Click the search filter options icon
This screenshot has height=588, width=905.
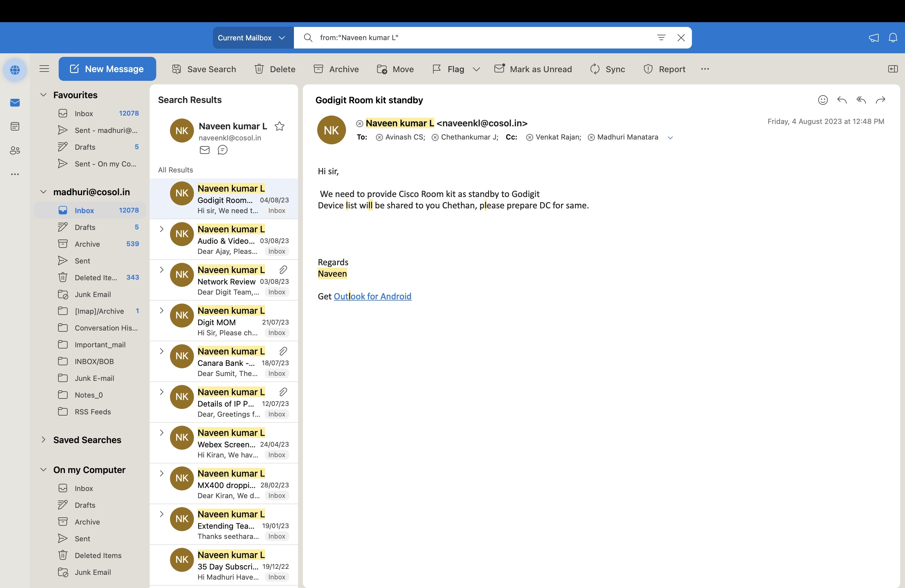pyautogui.click(x=661, y=38)
